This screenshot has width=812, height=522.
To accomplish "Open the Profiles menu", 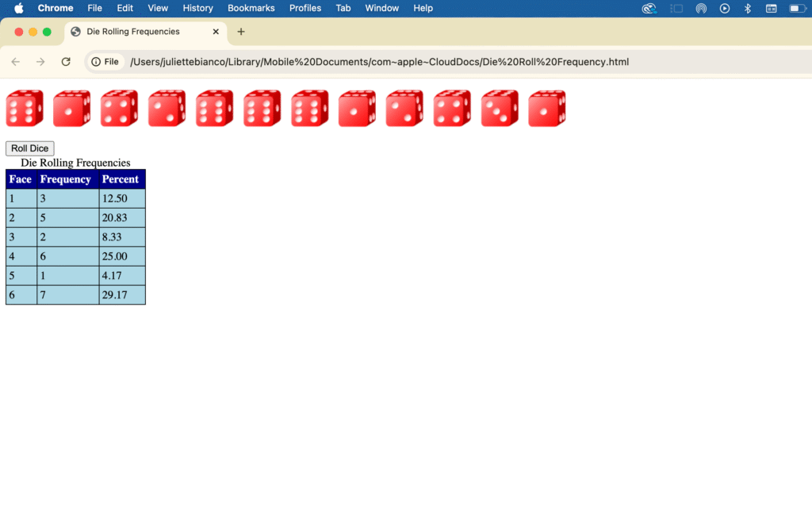I will pos(305,8).
